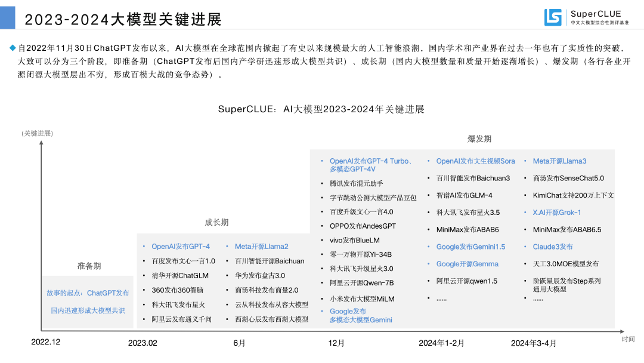644x363 pixels.
Task: Click X.AI开源Grok-1 entry
Action: click(x=557, y=213)
